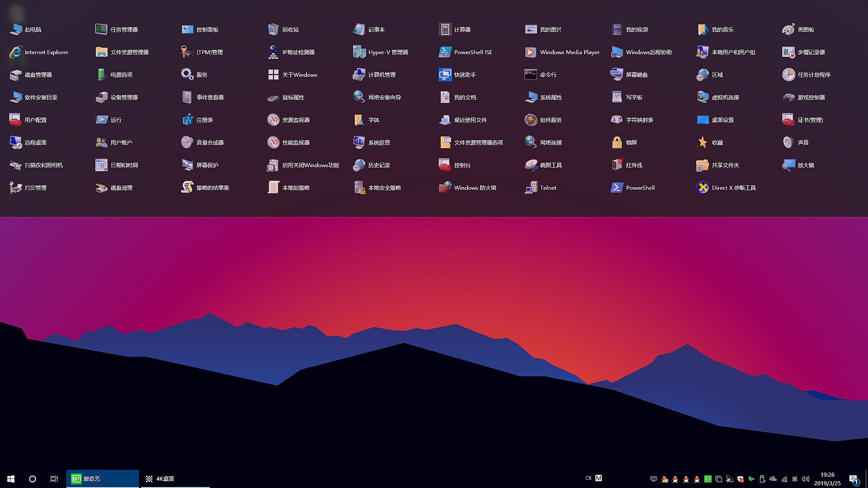868x488 pixels.
Task: Launch Windows Media Player icon
Action: point(531,52)
